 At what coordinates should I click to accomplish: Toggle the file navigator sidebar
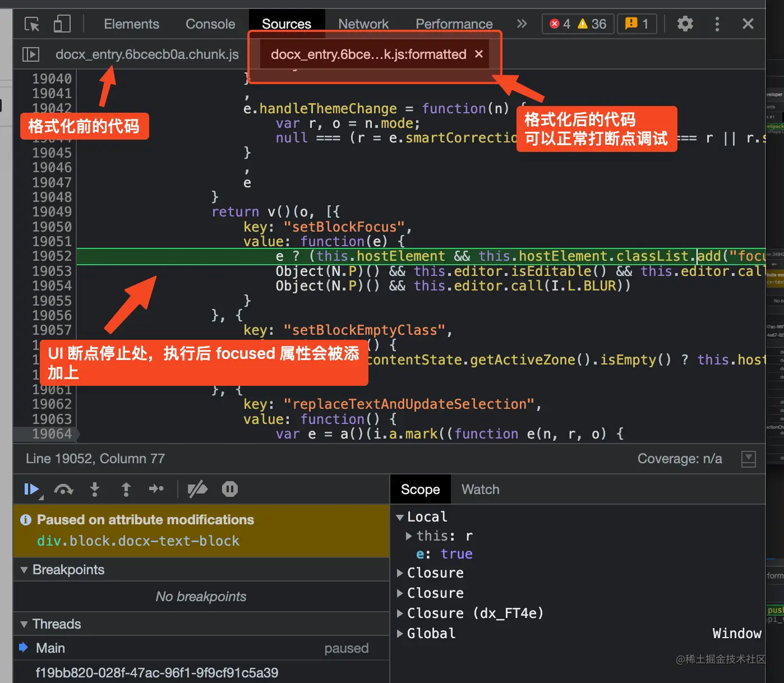tap(31, 54)
